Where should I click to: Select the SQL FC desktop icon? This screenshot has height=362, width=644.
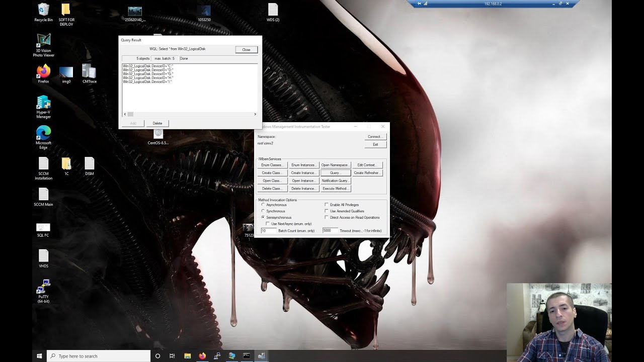pos(43,230)
